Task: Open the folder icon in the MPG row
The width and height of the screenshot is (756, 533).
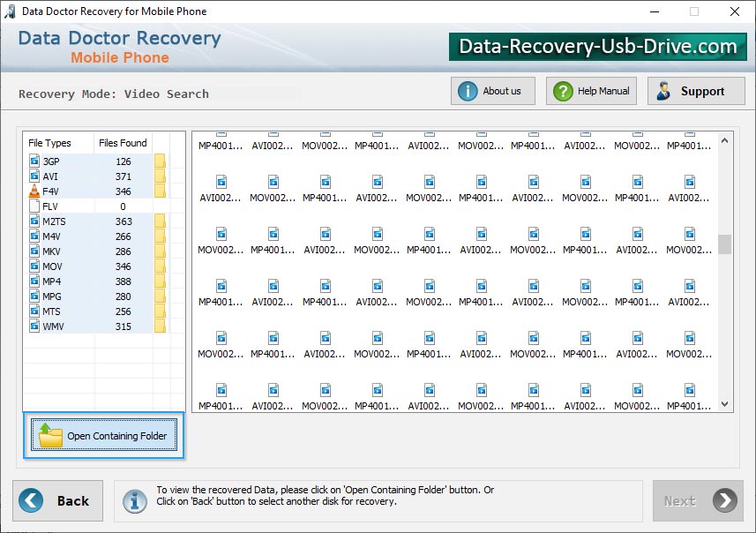Action: [160, 296]
